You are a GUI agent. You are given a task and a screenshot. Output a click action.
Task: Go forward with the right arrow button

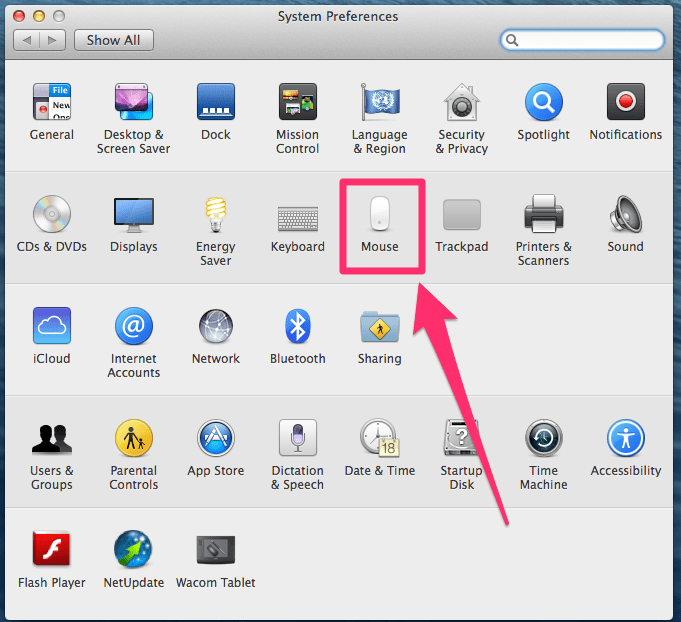click(53, 40)
